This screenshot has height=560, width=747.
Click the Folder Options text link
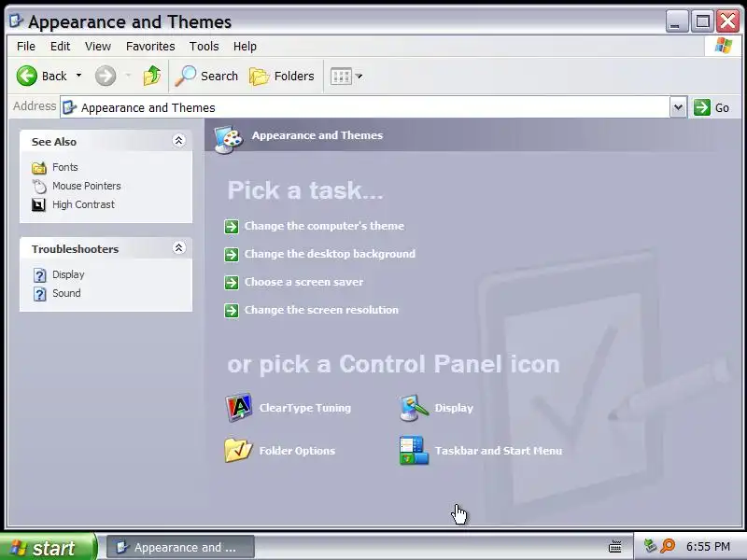point(297,451)
